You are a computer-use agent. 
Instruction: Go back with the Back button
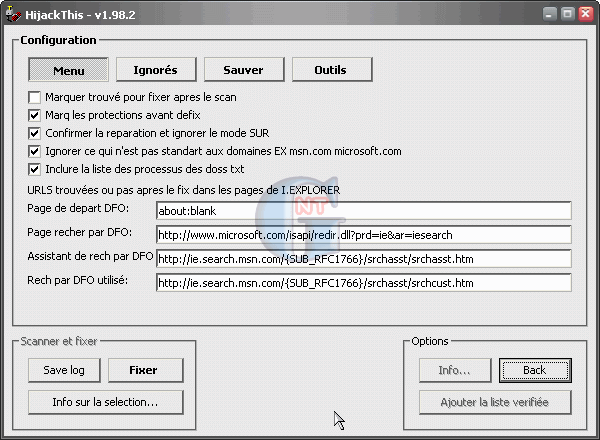[535, 370]
